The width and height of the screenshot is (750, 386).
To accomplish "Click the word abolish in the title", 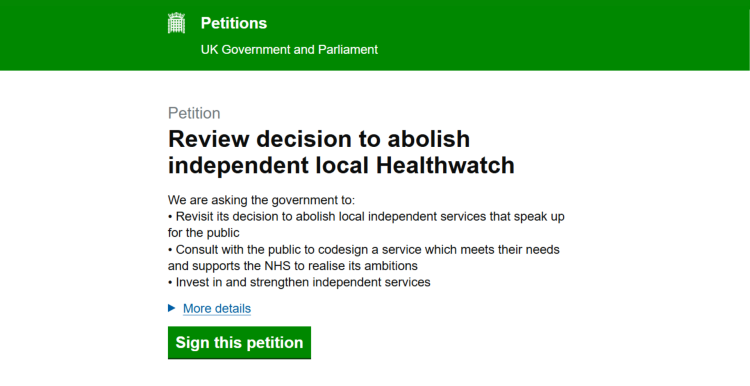I will (429, 139).
